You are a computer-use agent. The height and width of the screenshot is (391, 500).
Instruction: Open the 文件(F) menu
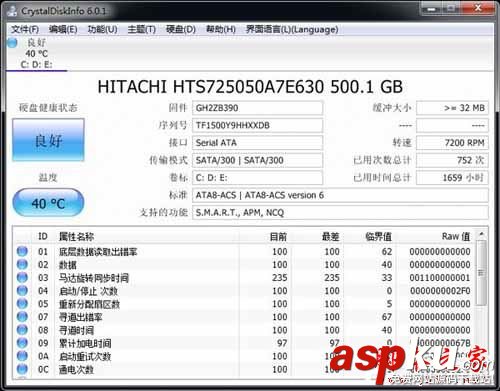[25, 29]
